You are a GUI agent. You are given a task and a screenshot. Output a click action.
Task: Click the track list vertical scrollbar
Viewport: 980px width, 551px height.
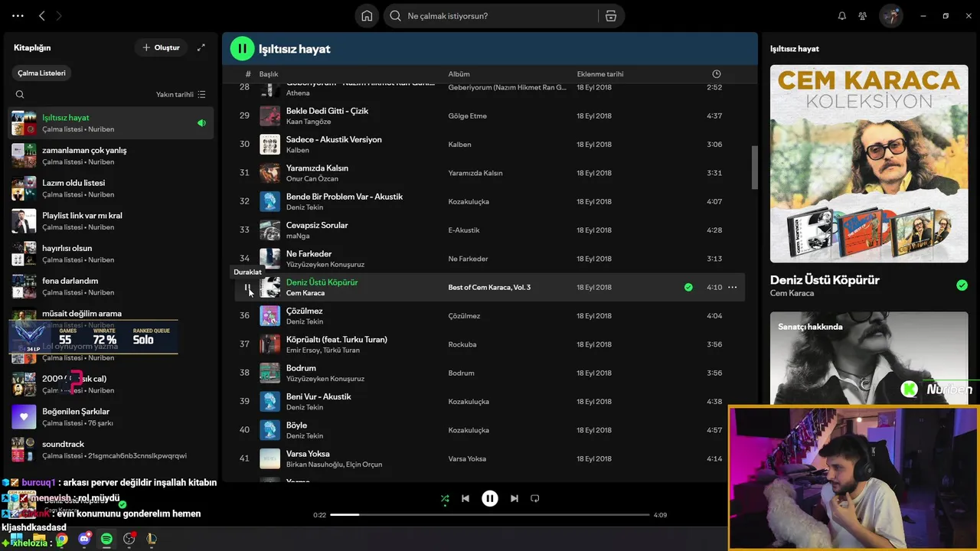tap(754, 168)
